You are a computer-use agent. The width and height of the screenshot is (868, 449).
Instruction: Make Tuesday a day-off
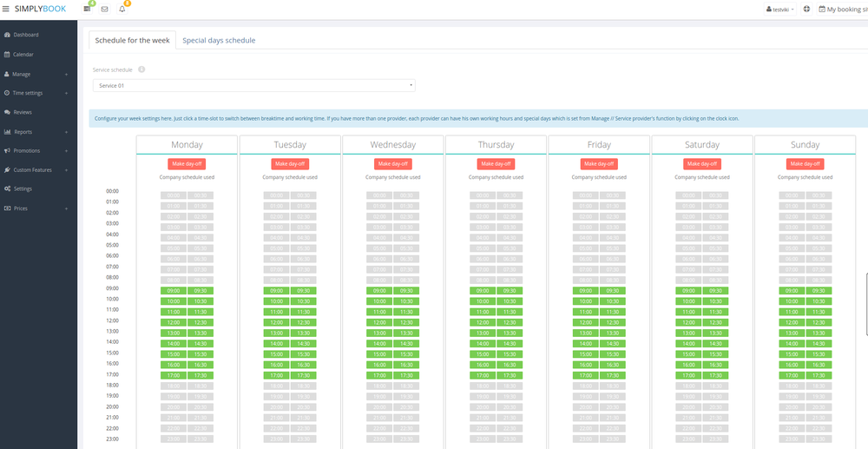(x=290, y=164)
